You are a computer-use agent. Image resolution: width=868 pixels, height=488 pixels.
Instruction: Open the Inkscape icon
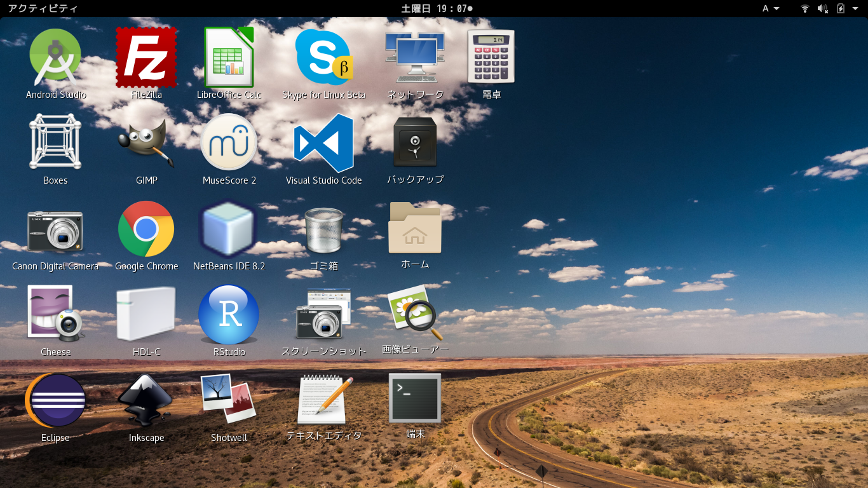pyautogui.click(x=146, y=400)
